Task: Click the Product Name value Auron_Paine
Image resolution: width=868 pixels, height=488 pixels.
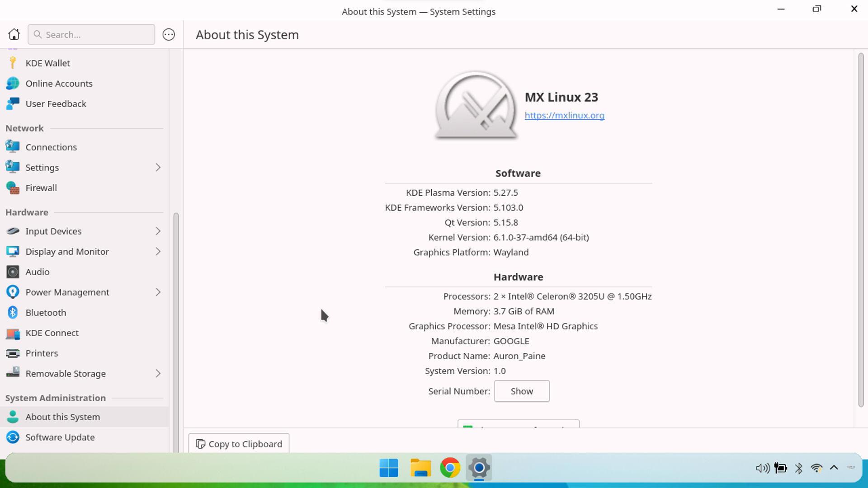Action: [519, 356]
